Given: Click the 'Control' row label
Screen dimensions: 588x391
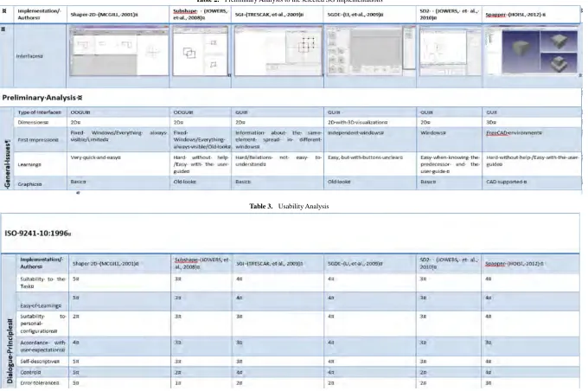Looking at the screenshot, I should click(x=30, y=372).
